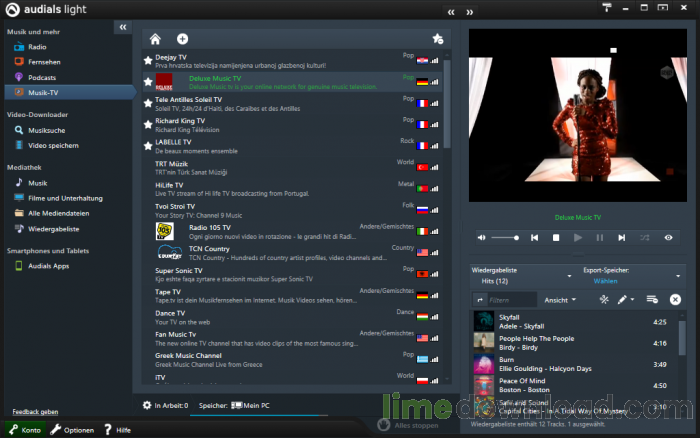Mute the player volume
This screenshot has height=438, width=700.
[x=481, y=238]
